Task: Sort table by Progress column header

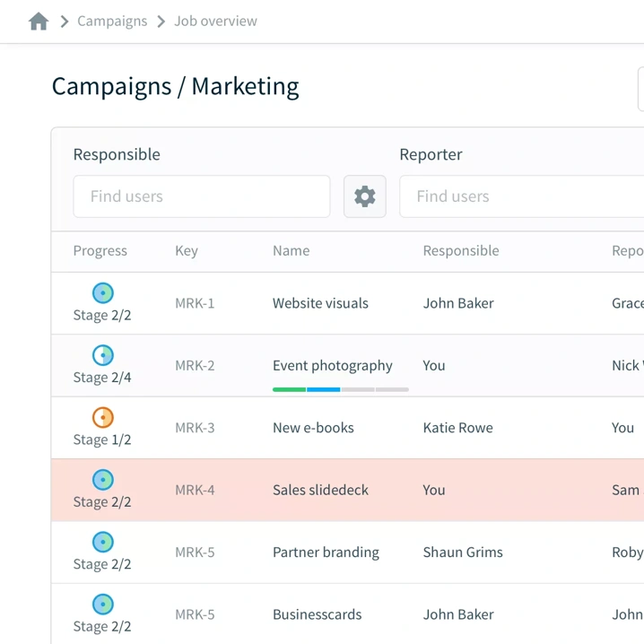Action: pyautogui.click(x=100, y=251)
